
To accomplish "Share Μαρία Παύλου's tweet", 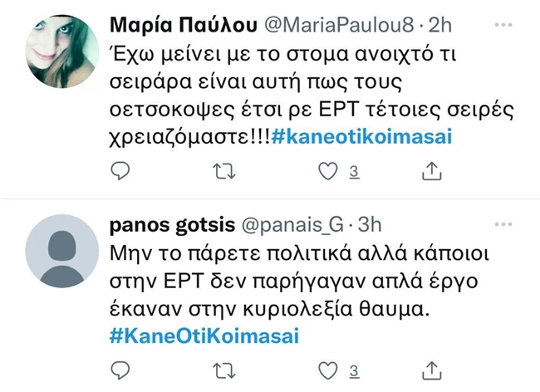I will coord(432,171).
